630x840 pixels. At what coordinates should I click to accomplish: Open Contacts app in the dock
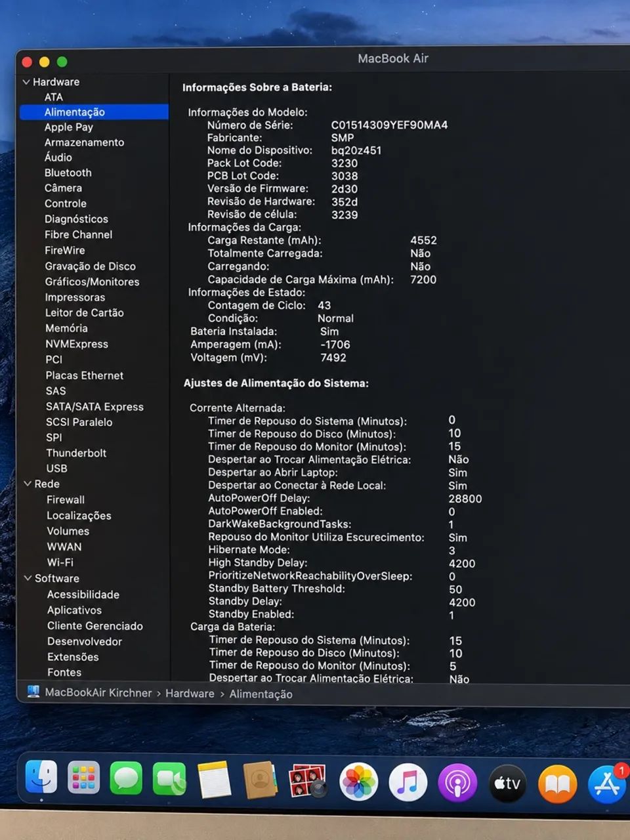(260, 780)
